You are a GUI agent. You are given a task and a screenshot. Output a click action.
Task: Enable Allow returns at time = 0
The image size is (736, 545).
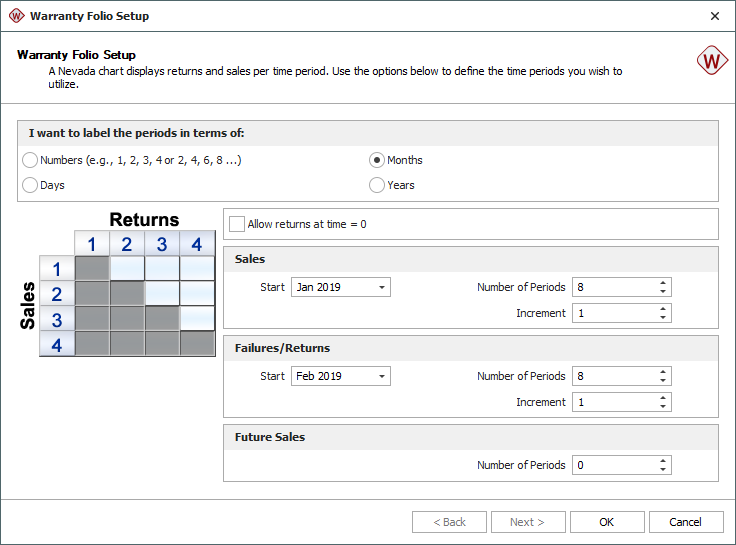pyautogui.click(x=237, y=224)
